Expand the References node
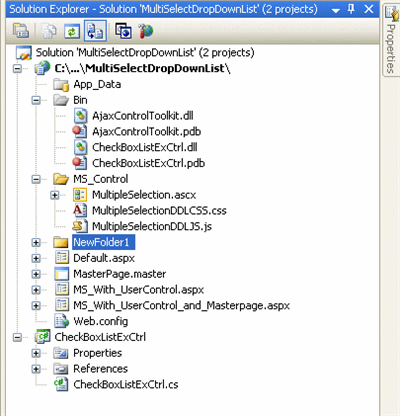The height and width of the screenshot is (416, 400). point(36,369)
